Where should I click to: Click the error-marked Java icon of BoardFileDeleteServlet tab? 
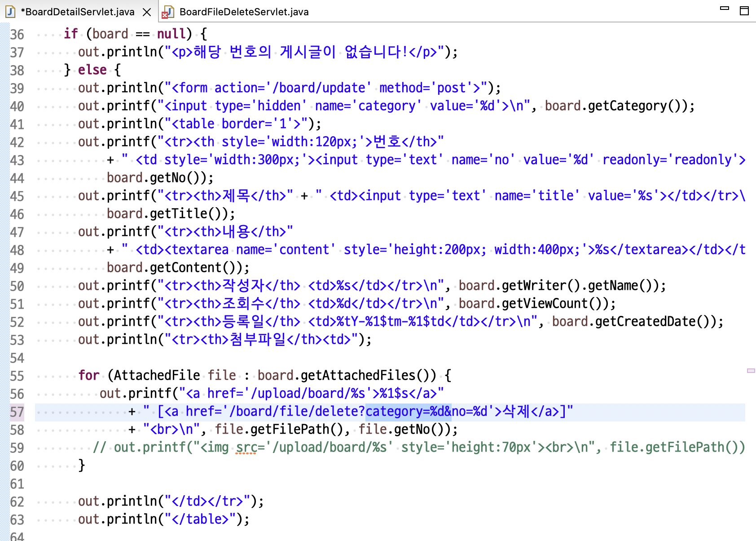click(168, 12)
